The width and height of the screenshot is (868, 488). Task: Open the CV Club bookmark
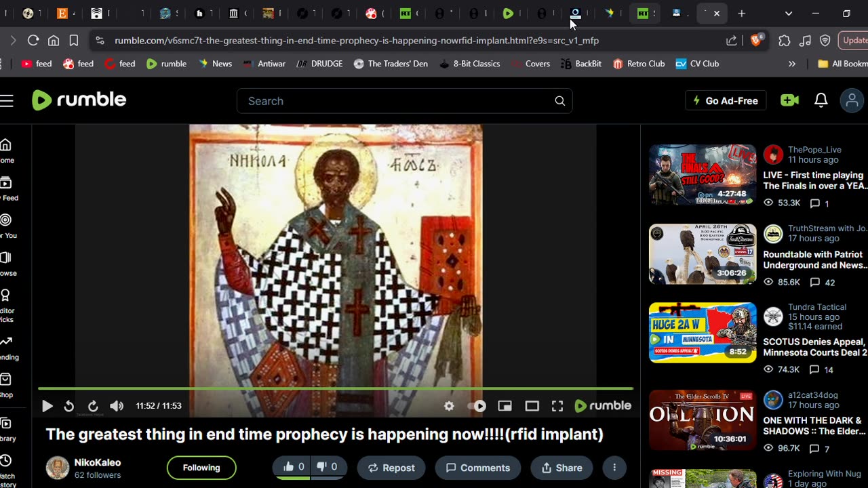pos(697,64)
